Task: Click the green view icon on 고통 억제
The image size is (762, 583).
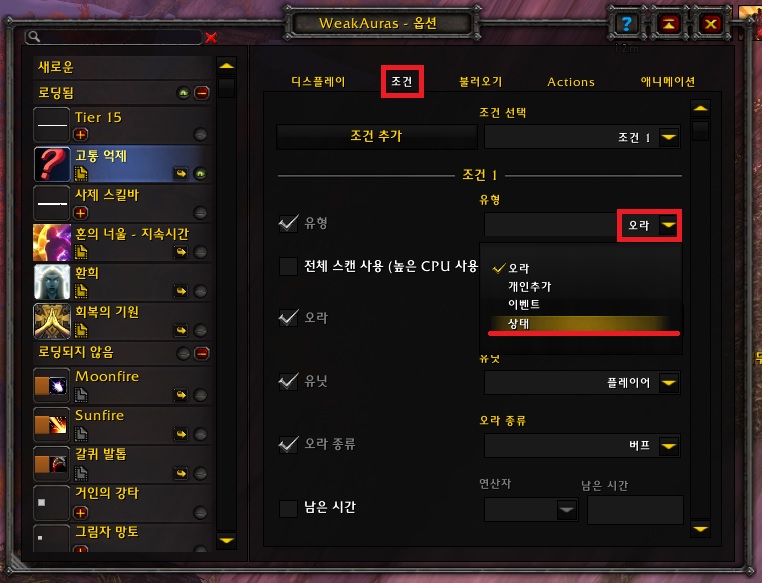Action: click(200, 173)
